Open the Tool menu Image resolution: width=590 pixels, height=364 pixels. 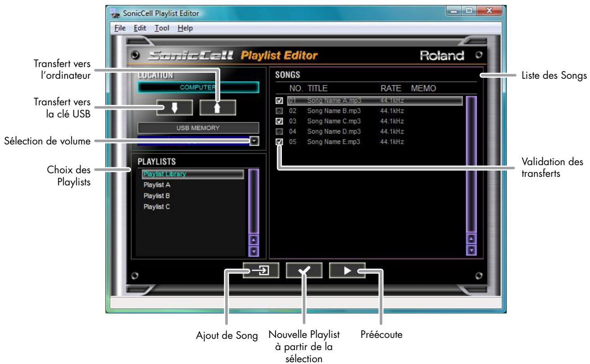click(x=162, y=28)
